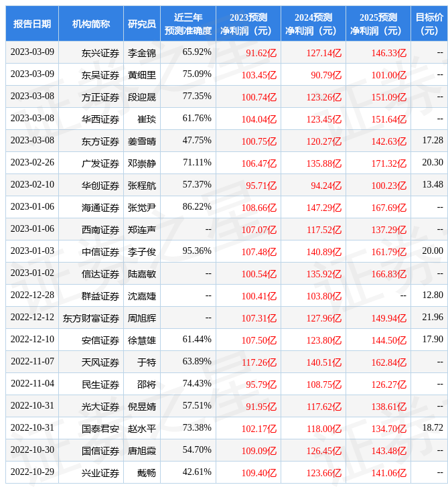Click the 机构简称 column header
Screen dimensions: 448x489
pyautogui.click(x=91, y=23)
